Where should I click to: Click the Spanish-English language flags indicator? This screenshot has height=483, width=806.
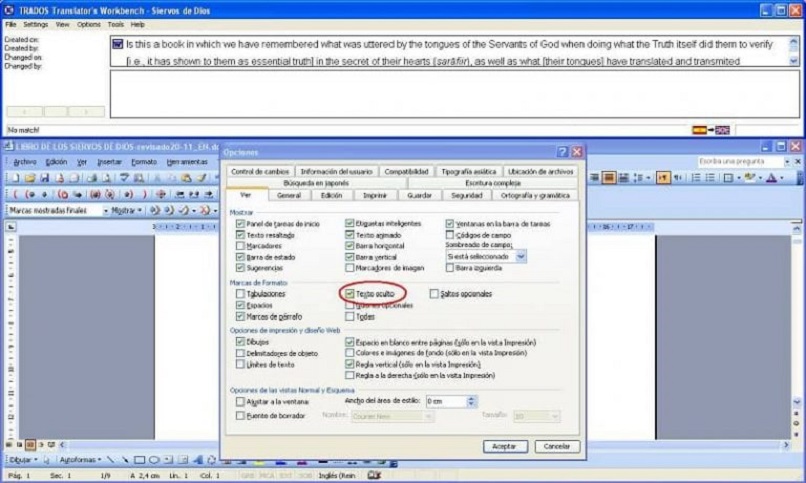point(711,130)
